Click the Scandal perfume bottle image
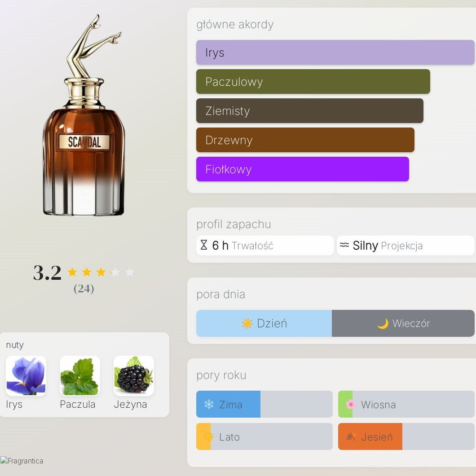The width and height of the screenshot is (476, 476). [84, 115]
